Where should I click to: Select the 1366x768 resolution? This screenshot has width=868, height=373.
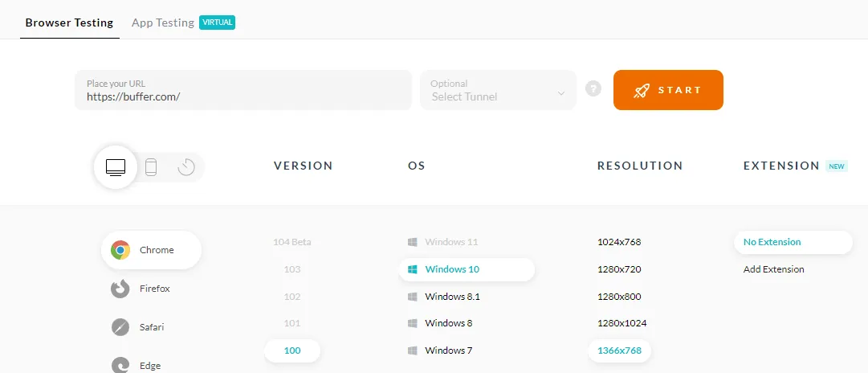[619, 350]
